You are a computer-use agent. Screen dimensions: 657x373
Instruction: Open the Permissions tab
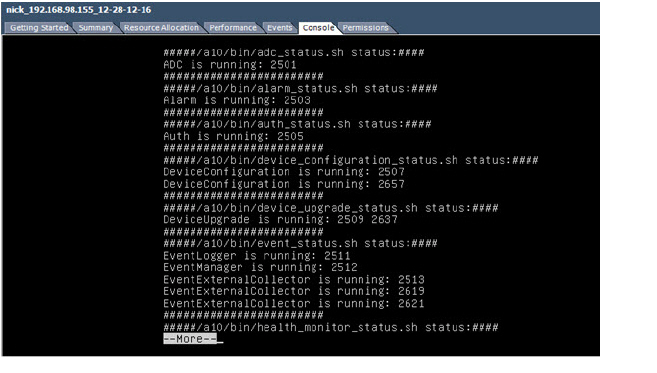coord(365,28)
